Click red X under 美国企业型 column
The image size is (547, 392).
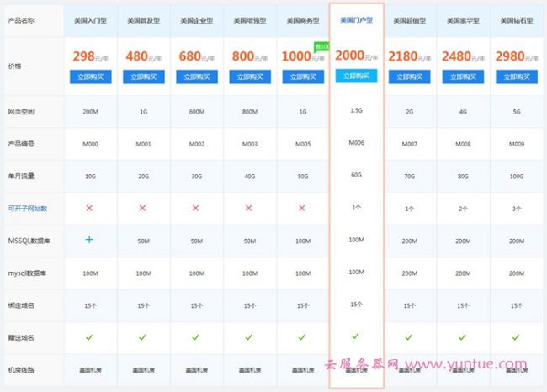[196, 207]
